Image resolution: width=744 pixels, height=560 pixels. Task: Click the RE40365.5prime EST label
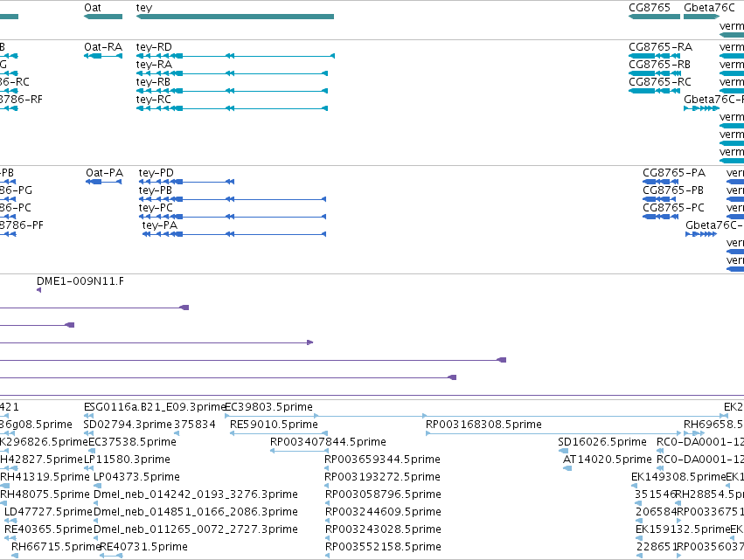pos(48,529)
